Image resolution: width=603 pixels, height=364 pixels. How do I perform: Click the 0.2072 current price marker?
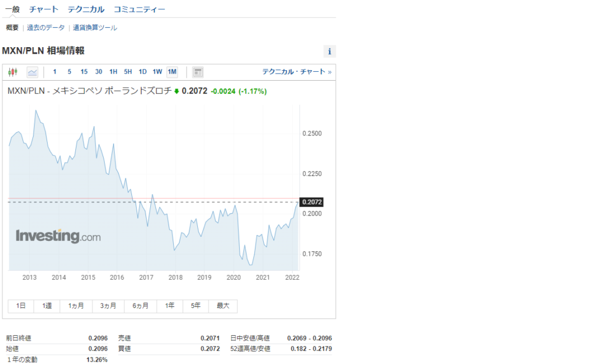tap(311, 202)
